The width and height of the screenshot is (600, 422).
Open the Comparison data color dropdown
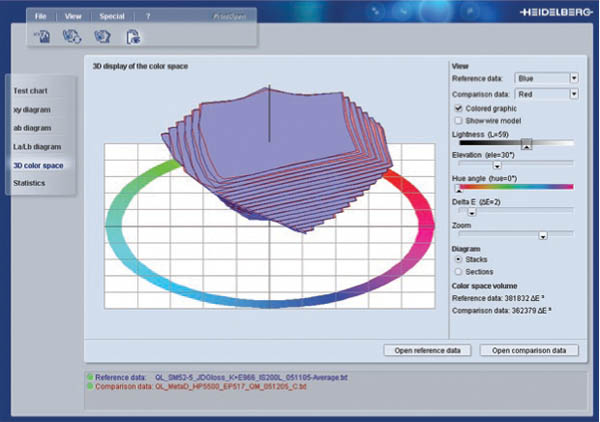[x=574, y=93]
